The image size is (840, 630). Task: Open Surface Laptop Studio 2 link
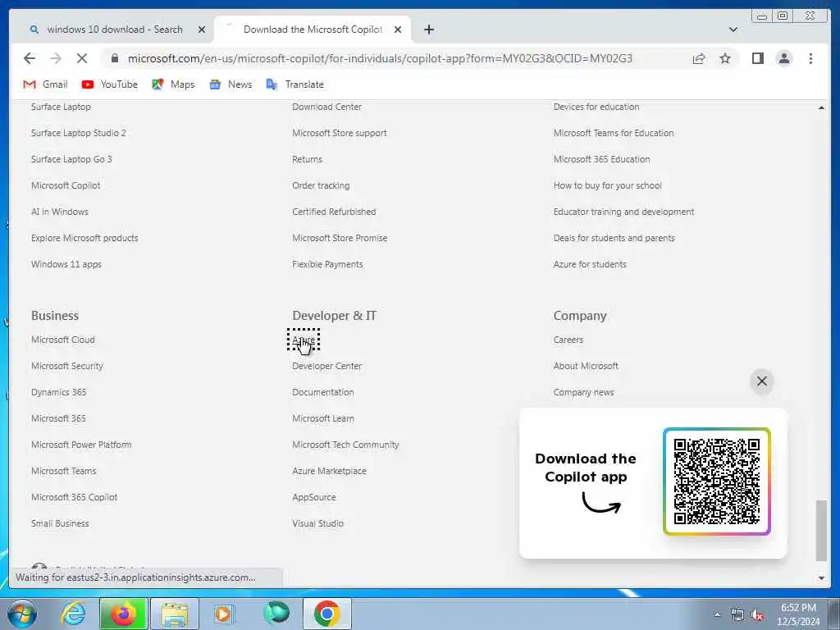(78, 133)
